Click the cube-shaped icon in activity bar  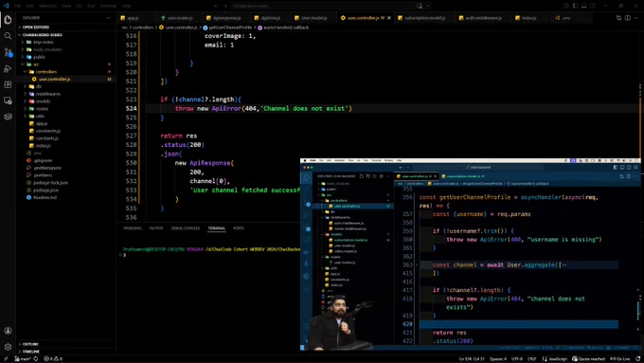pyautogui.click(x=8, y=117)
